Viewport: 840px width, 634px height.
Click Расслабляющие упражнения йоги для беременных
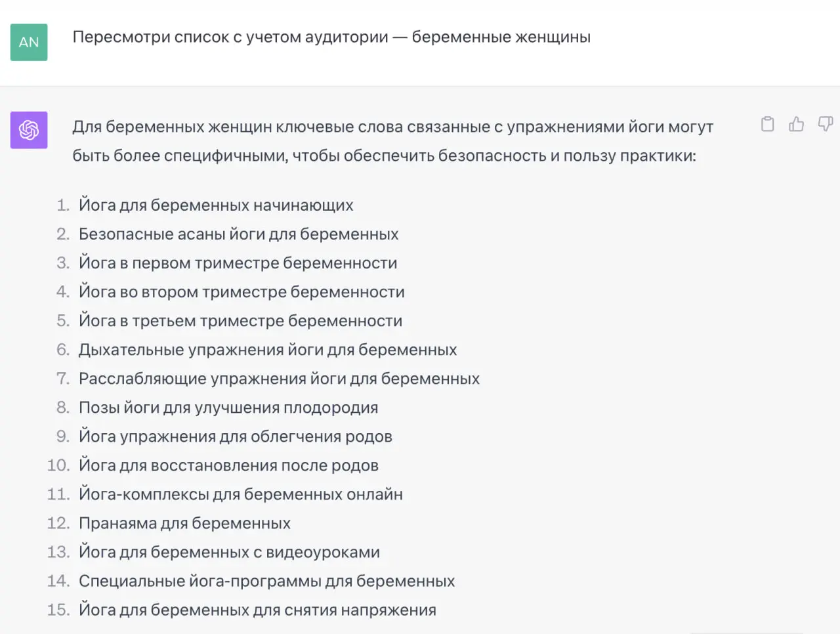coord(279,378)
